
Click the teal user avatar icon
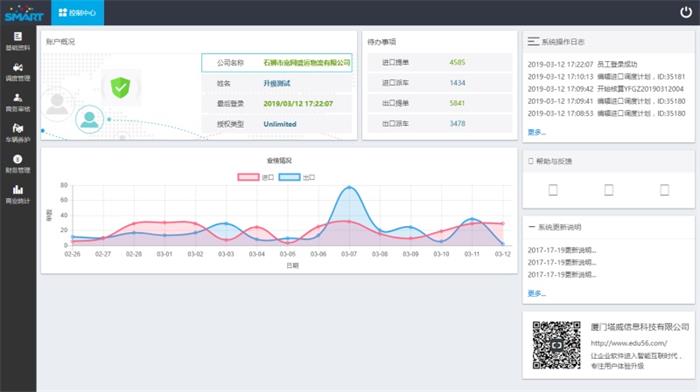(x=89, y=119)
